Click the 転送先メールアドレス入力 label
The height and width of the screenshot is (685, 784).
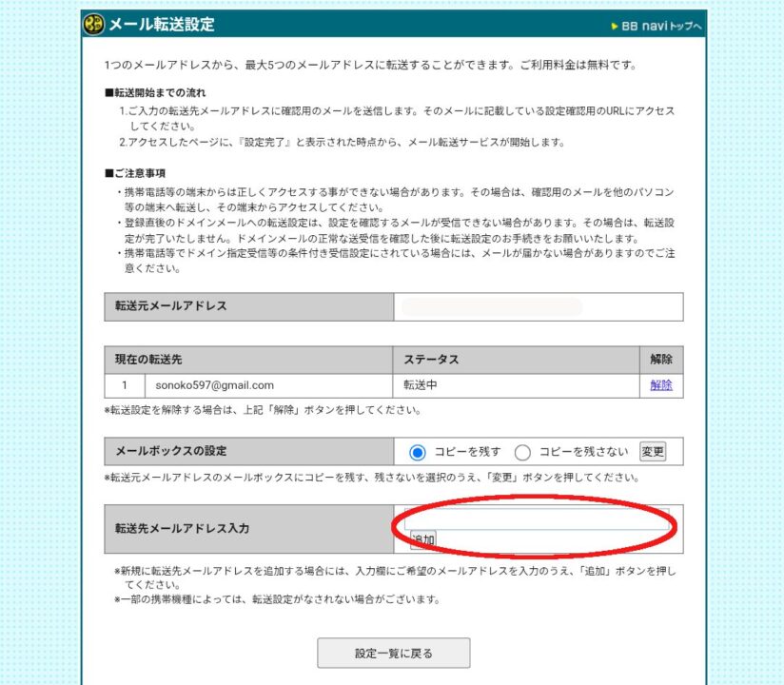[x=182, y=529]
